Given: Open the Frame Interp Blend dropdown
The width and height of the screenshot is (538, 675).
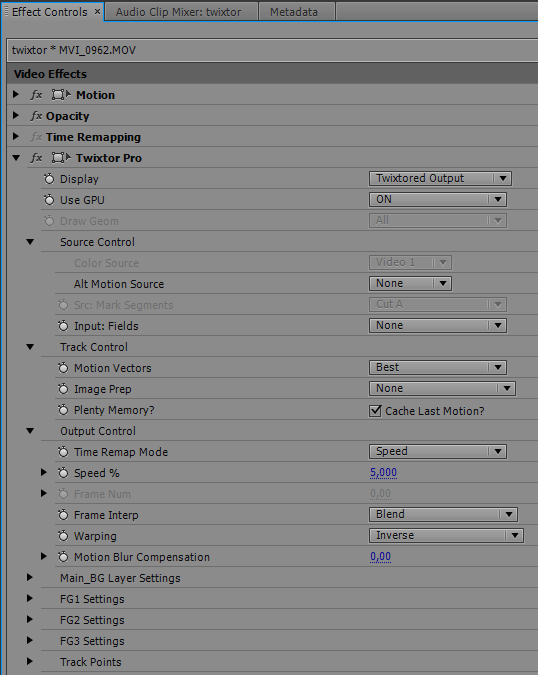Looking at the screenshot, I should tap(443, 514).
